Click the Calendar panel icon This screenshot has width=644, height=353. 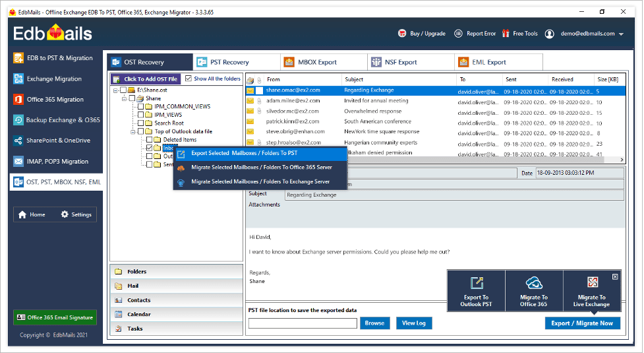tap(119, 314)
